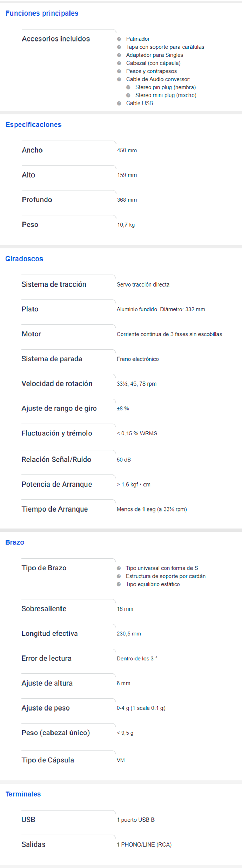
Task: Click bullet beside Stereo pin plug (hembra)
Action: 128,87
